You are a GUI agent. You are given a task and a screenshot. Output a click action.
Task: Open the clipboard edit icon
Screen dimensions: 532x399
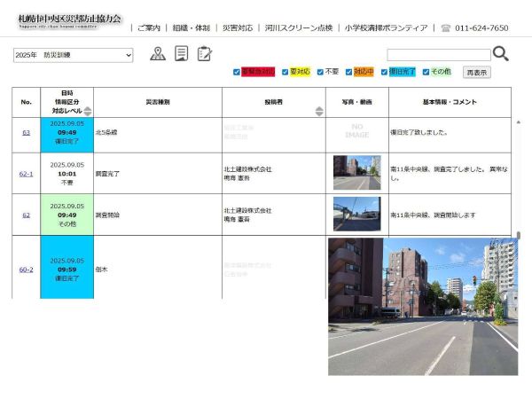point(205,54)
